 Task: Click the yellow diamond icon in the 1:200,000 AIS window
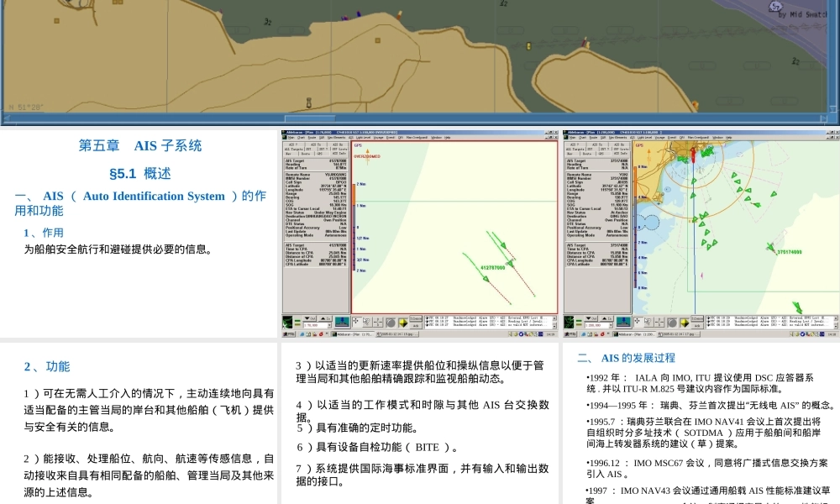coord(685,323)
